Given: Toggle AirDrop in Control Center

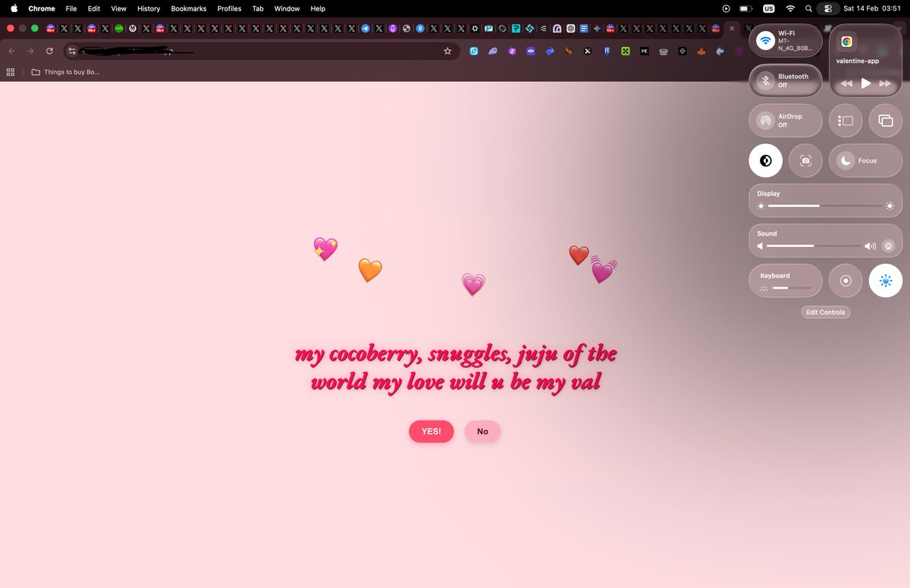Looking at the screenshot, I should (766, 120).
